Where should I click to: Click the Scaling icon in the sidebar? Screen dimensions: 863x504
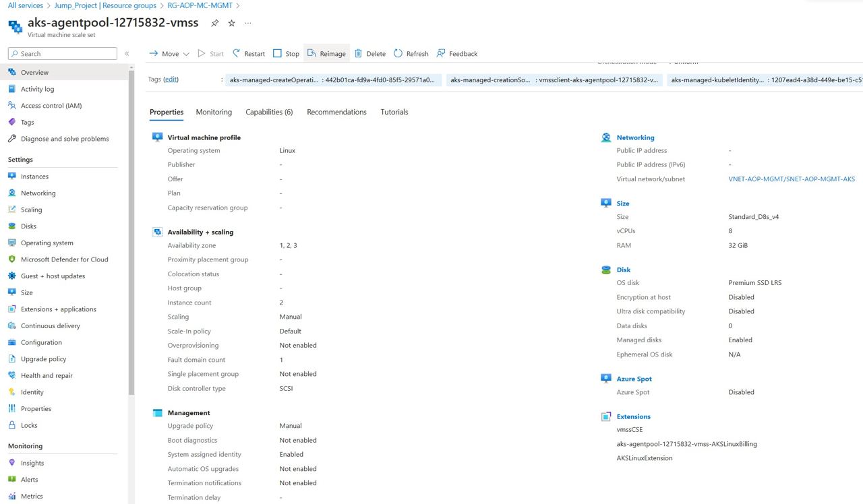tap(12, 210)
